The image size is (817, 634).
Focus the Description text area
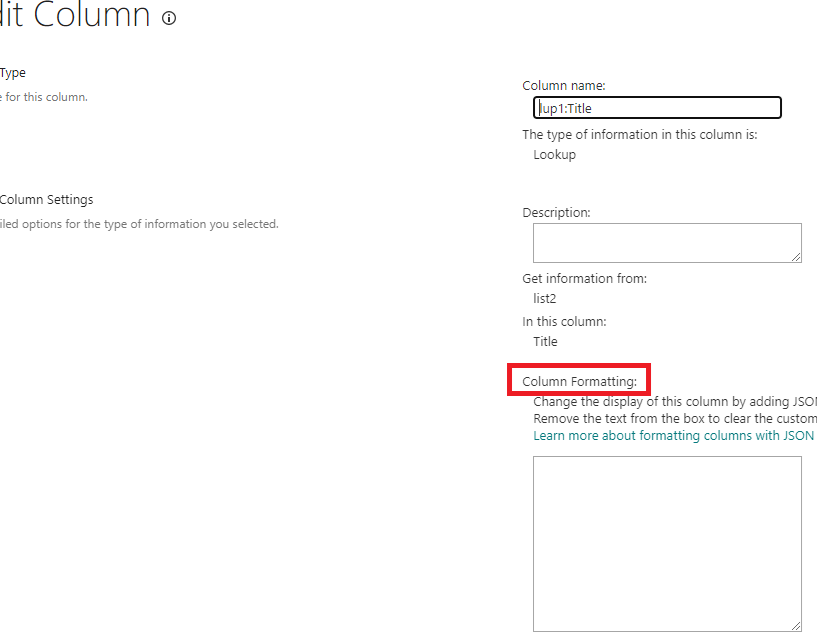pos(667,243)
